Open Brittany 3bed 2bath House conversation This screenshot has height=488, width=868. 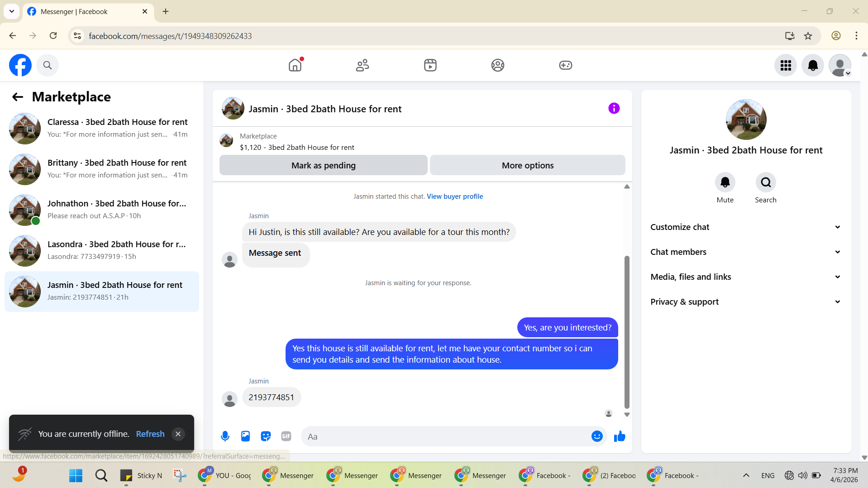point(102,169)
